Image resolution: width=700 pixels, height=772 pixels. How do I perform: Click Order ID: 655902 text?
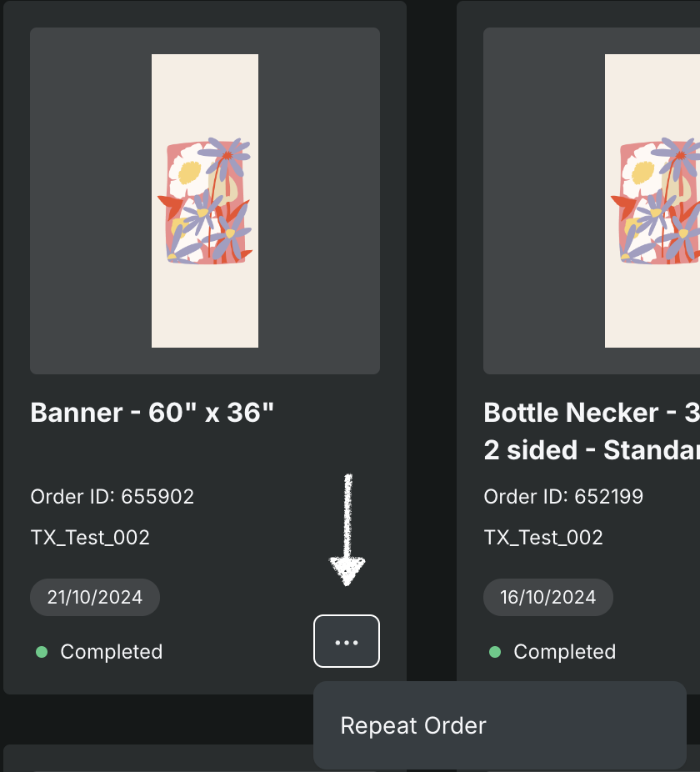(112, 497)
